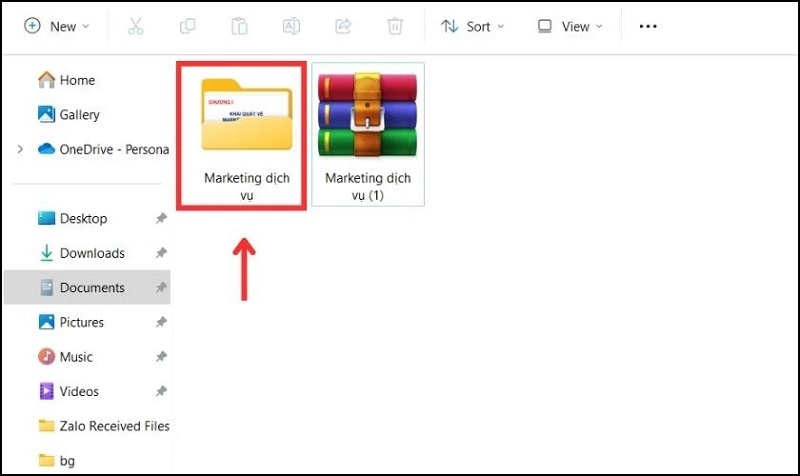Select the Marketing dịch vụ folder

245,135
